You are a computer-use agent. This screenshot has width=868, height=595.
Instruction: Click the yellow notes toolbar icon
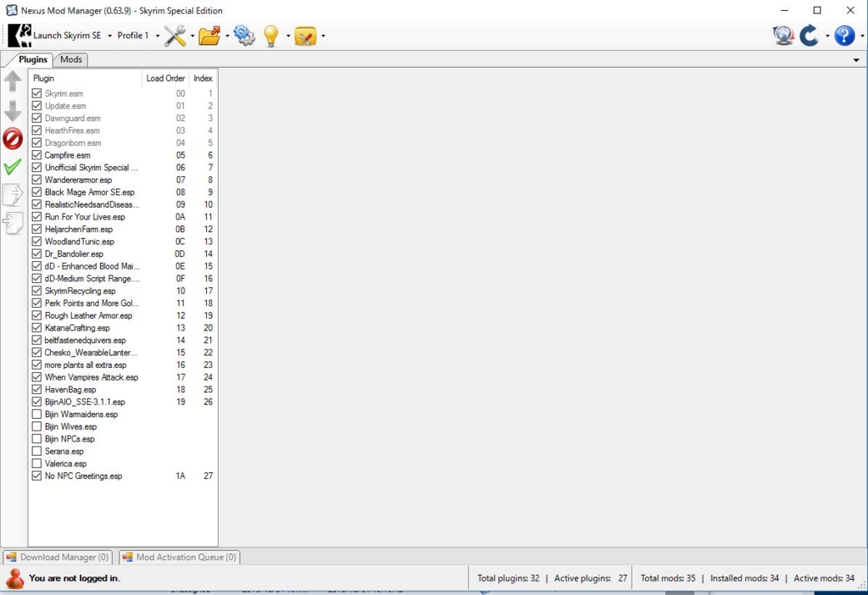click(x=305, y=36)
